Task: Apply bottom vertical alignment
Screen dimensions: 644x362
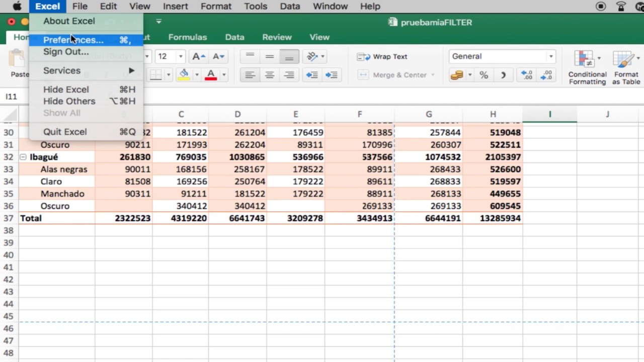Action: (x=289, y=56)
